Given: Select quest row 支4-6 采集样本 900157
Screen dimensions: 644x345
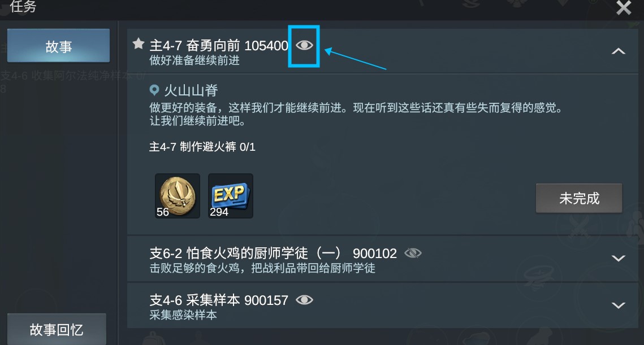Looking at the screenshot, I should pos(382,305).
